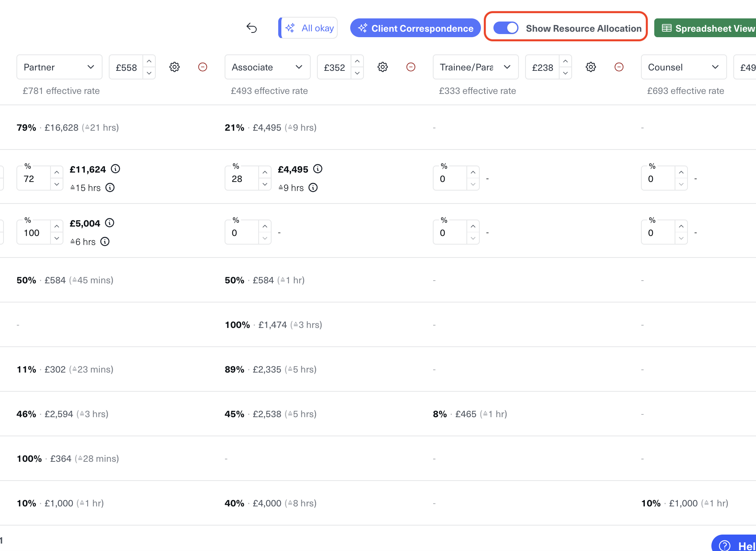This screenshot has height=551, width=756.
Task: Click info icon beside £4,495 amount
Action: (318, 169)
